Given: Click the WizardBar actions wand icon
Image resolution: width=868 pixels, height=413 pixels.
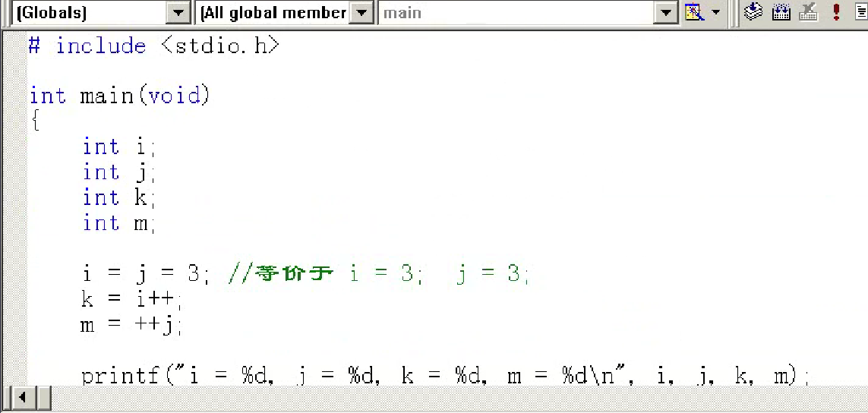Looking at the screenshot, I should (x=696, y=12).
